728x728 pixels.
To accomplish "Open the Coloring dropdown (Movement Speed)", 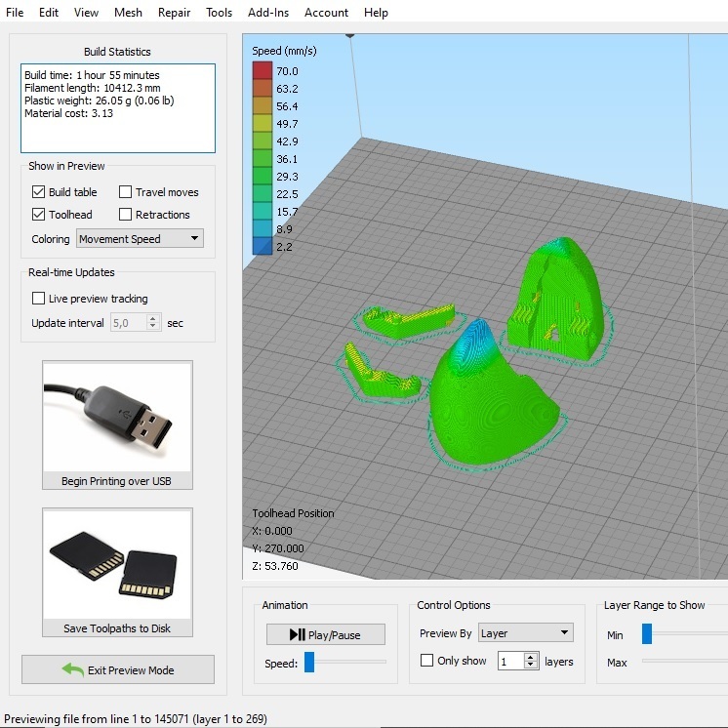I will point(140,239).
